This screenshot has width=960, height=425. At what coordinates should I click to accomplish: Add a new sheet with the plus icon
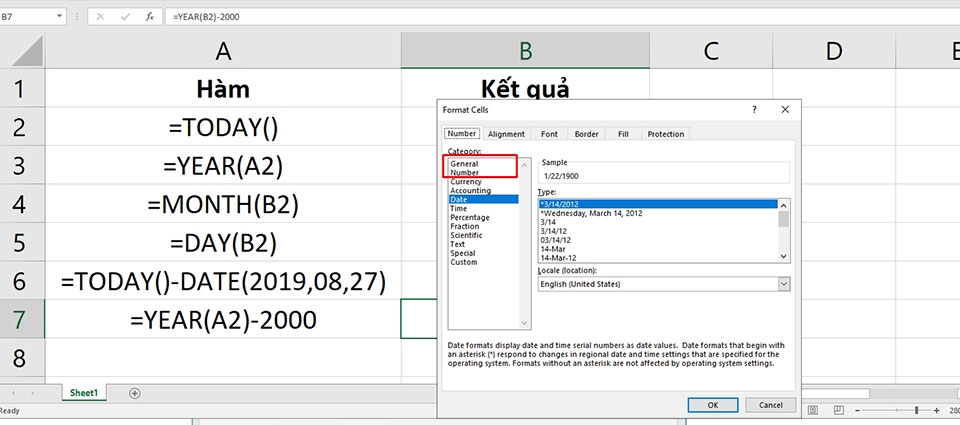coord(135,393)
